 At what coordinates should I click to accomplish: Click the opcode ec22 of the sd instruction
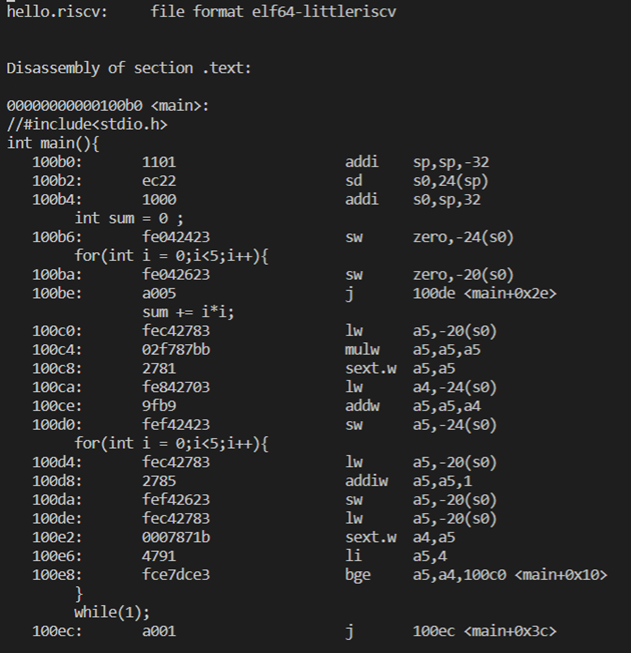tap(159, 181)
